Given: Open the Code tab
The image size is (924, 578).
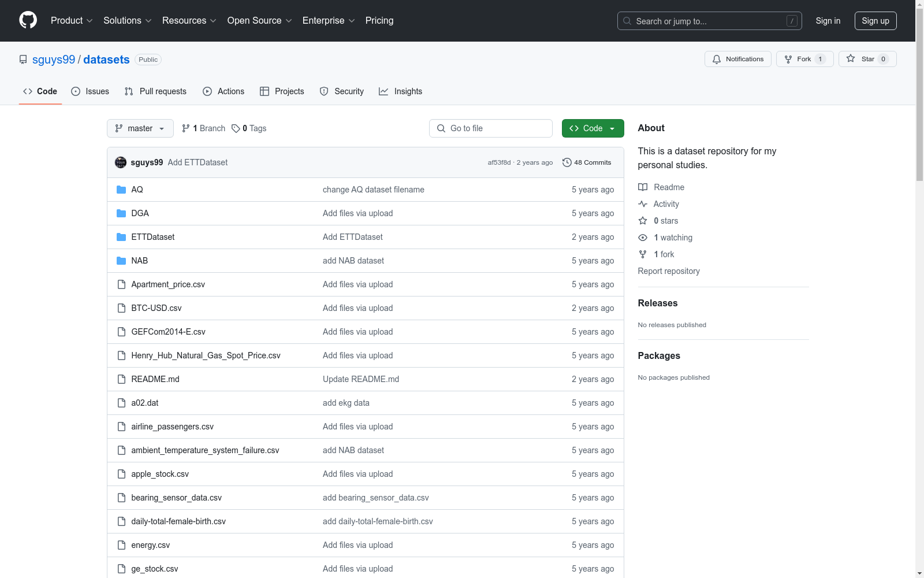Looking at the screenshot, I should (x=40, y=91).
